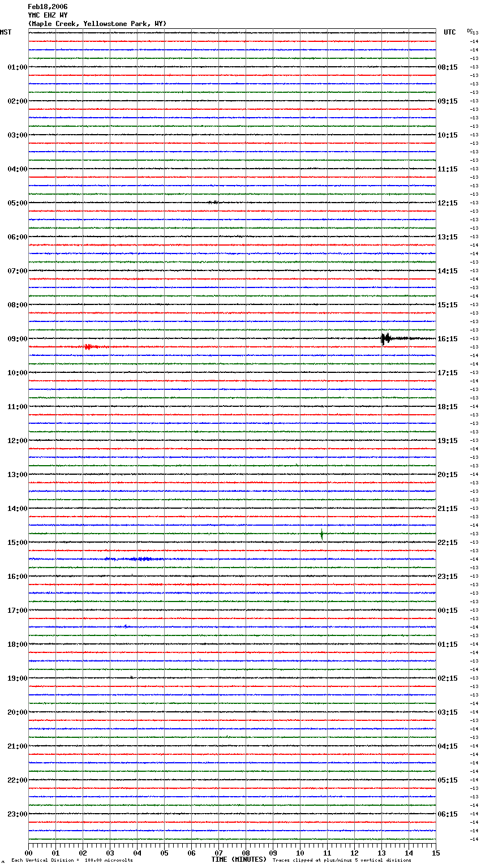Select the 05:00 MST time label
Viewport: 481px width, 868px height.
(x=18, y=203)
